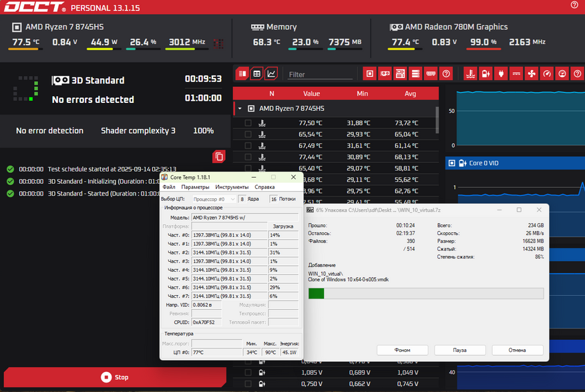This screenshot has height=392, width=585.
Task: Copy the log with the clipboard icon
Action: tap(219, 157)
